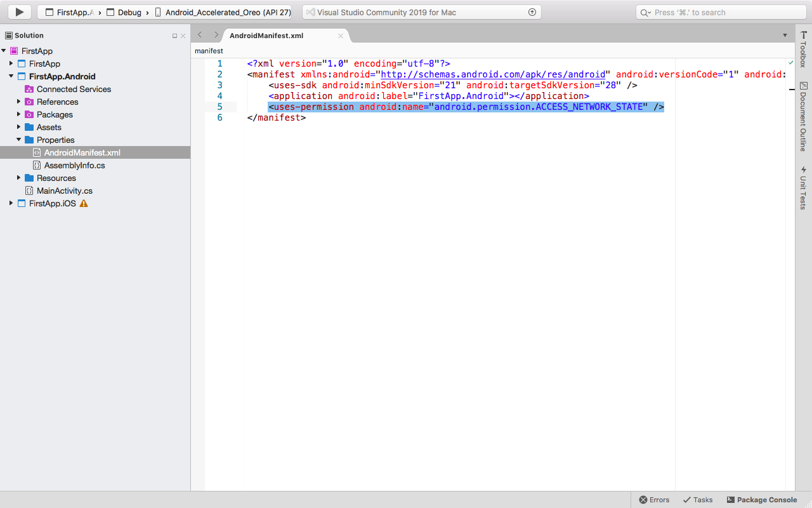Viewport: 812px width, 508px height.
Task: Open the Errors pad
Action: [654, 500]
